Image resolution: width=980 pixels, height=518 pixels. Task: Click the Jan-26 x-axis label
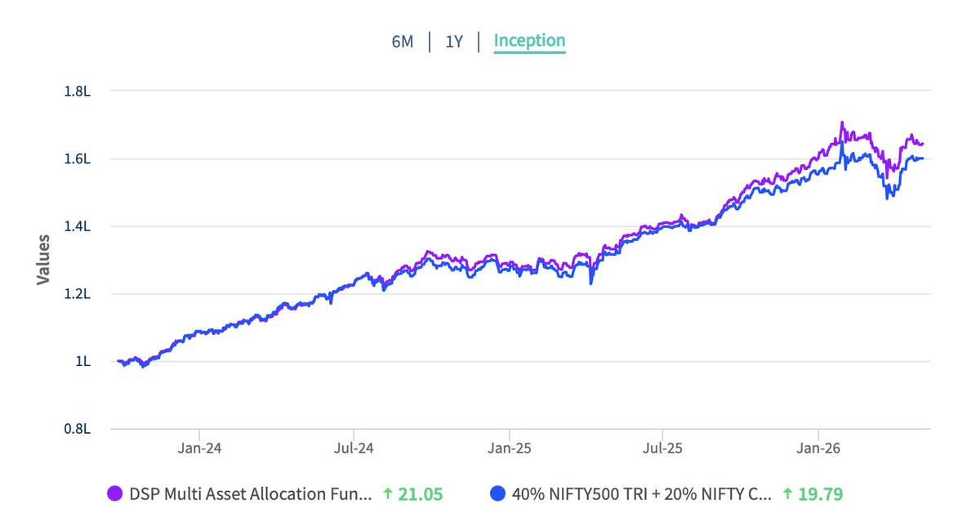[x=819, y=448]
